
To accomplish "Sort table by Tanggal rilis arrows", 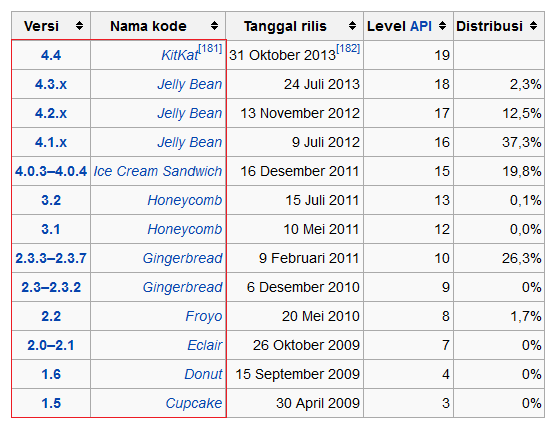I will point(352,26).
